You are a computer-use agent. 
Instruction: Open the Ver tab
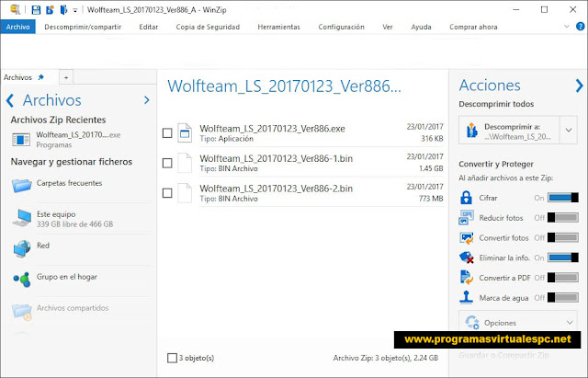pos(388,27)
